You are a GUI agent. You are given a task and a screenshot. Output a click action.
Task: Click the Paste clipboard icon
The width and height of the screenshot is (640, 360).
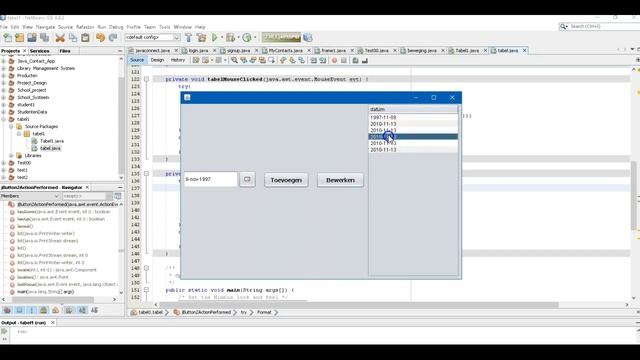85,38
